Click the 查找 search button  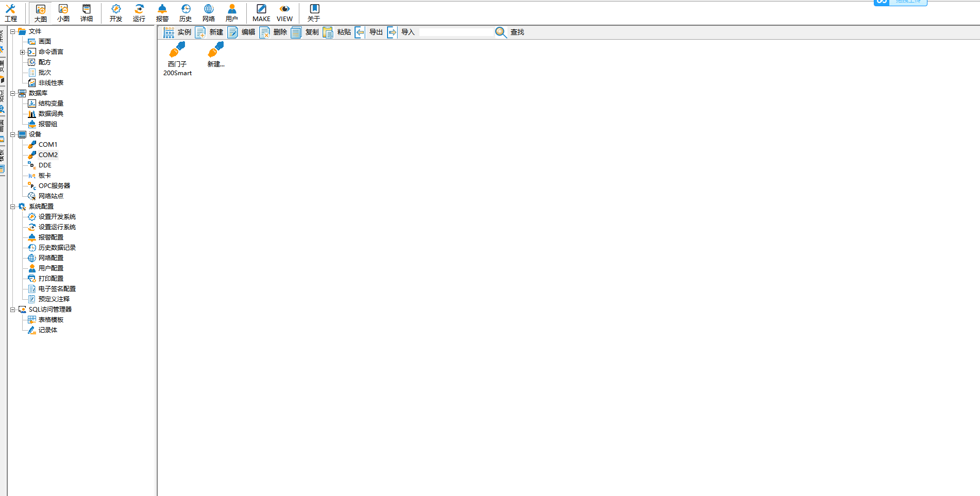(x=510, y=32)
